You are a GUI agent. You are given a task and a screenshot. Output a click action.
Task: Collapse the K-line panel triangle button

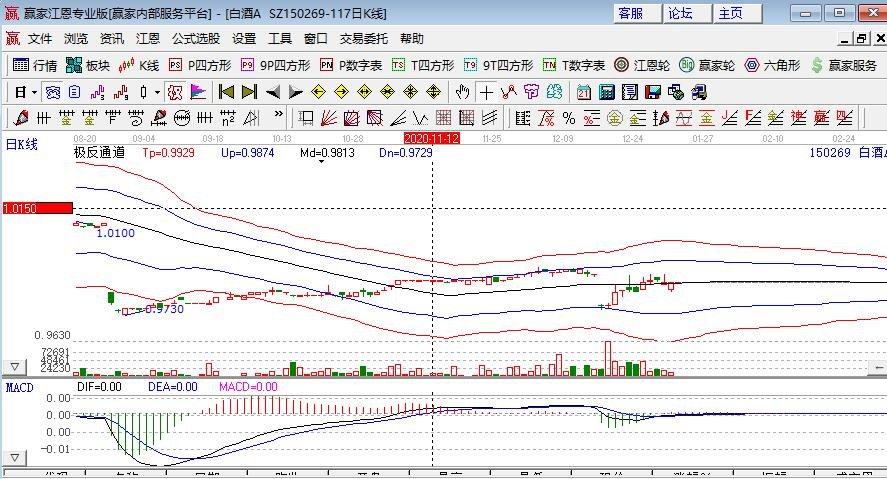tap(15, 366)
